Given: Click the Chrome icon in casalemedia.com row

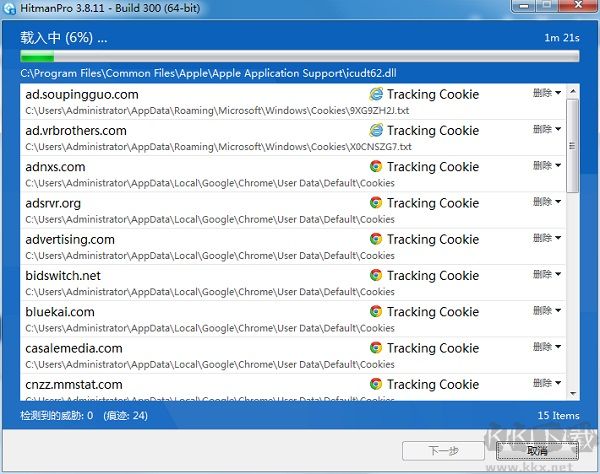Looking at the screenshot, I should click(x=376, y=348).
